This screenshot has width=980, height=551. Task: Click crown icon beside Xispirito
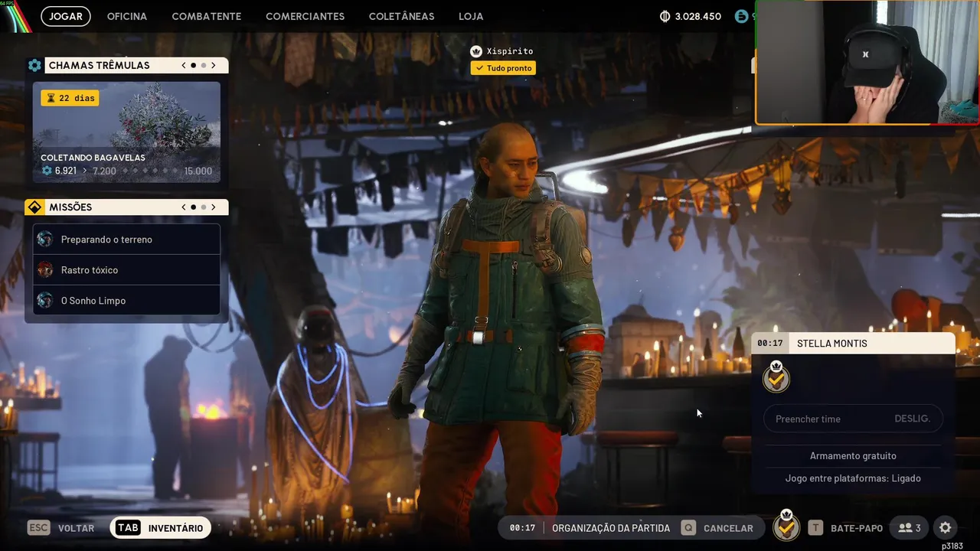point(476,51)
